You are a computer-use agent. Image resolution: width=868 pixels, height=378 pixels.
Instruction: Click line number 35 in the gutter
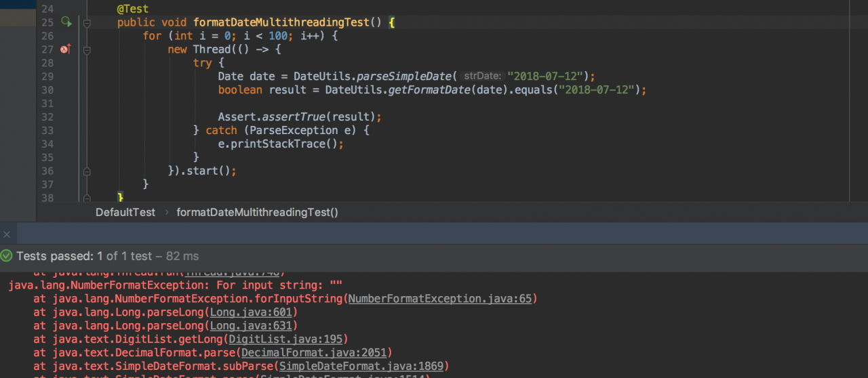click(x=47, y=157)
